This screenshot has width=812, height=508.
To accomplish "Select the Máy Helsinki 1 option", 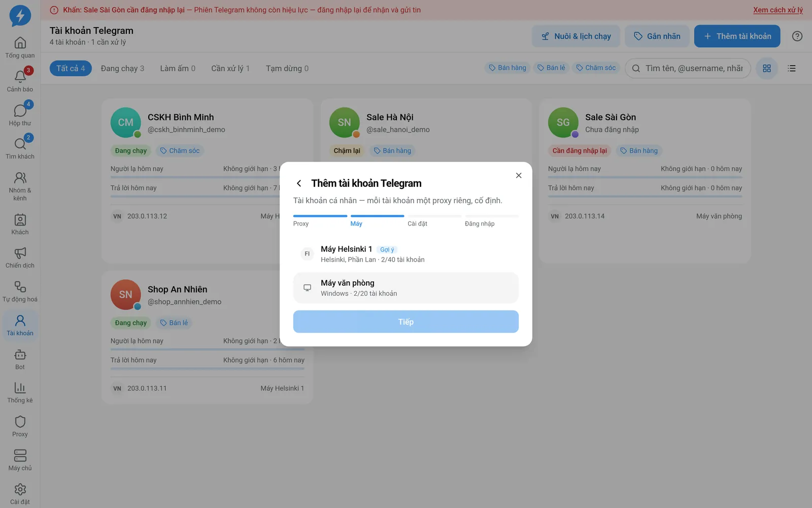I will point(406,253).
